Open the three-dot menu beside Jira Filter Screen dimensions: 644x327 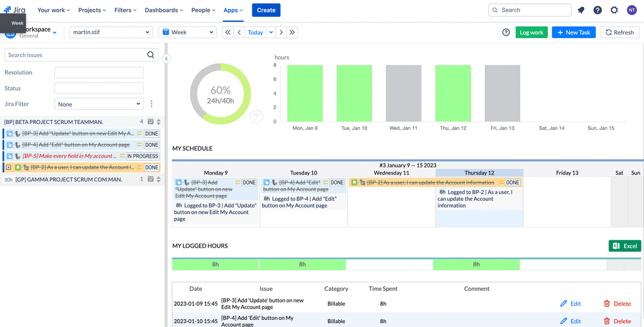152,104
